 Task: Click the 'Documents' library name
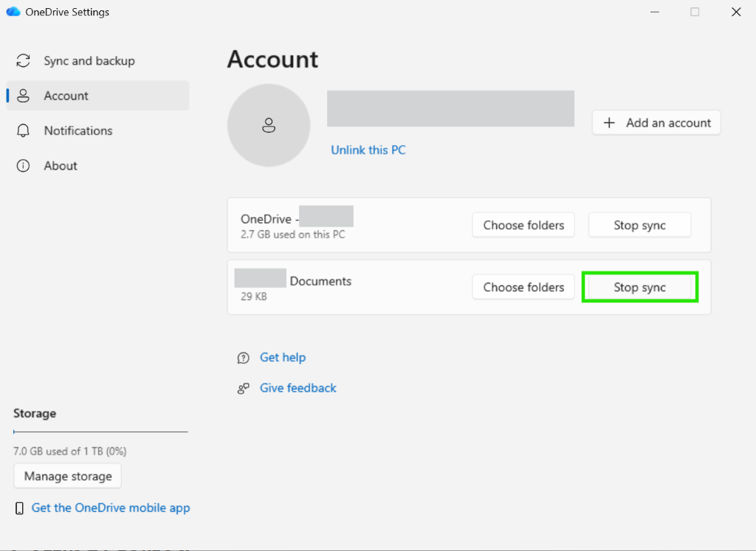click(x=320, y=281)
